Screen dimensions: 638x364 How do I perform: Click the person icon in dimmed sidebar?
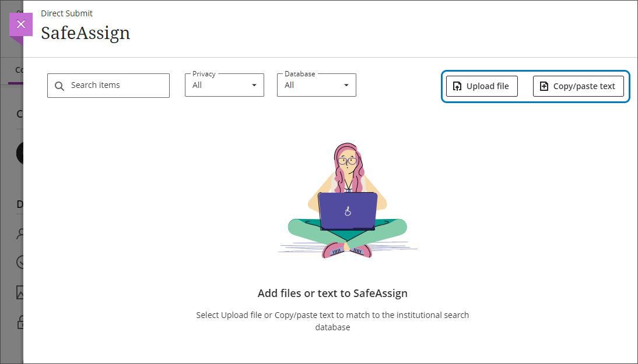[20, 234]
